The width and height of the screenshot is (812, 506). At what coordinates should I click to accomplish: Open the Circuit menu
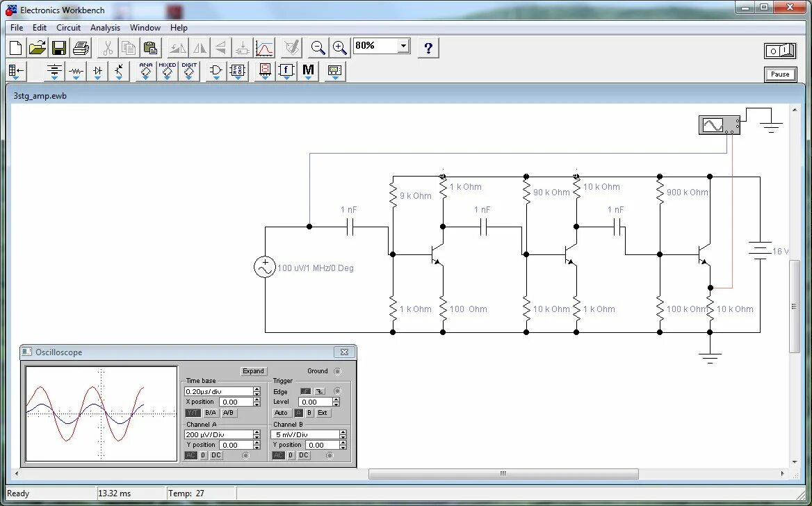click(68, 28)
